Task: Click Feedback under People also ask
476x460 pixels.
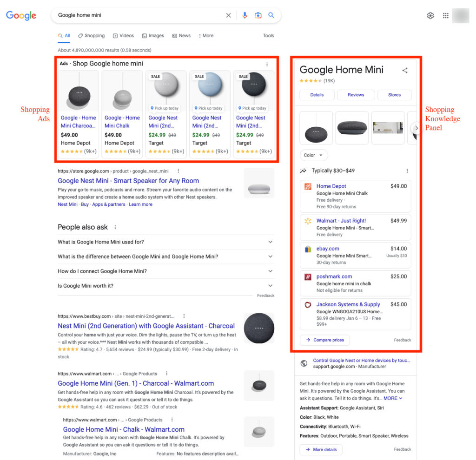Action: pos(265,296)
